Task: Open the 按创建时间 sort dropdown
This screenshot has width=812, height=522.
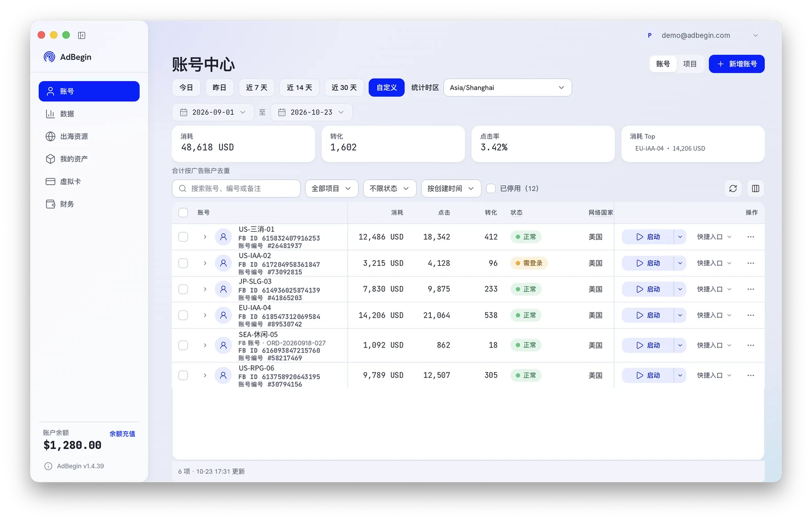Action: pyautogui.click(x=451, y=188)
